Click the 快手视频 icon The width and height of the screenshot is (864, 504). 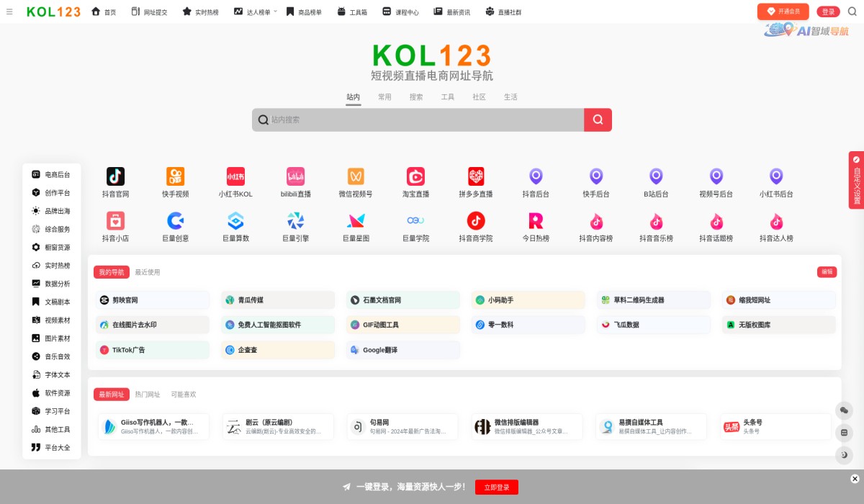tap(176, 182)
